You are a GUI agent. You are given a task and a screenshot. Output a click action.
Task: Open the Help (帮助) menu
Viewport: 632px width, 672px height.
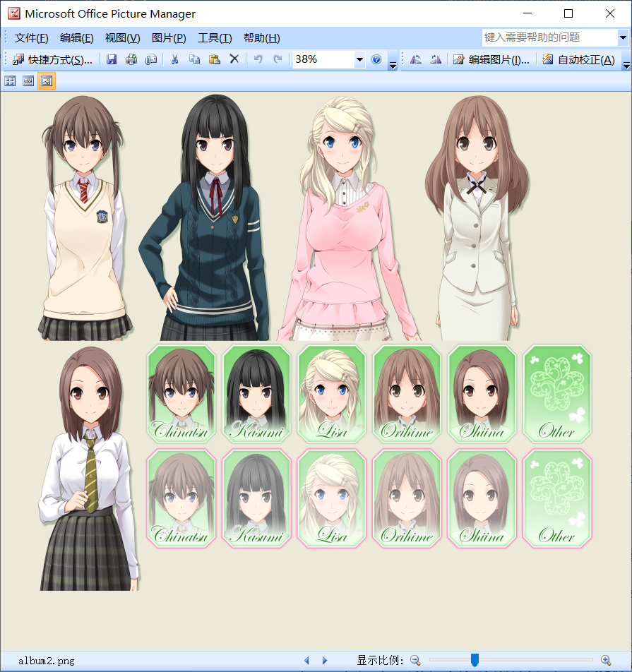click(261, 38)
